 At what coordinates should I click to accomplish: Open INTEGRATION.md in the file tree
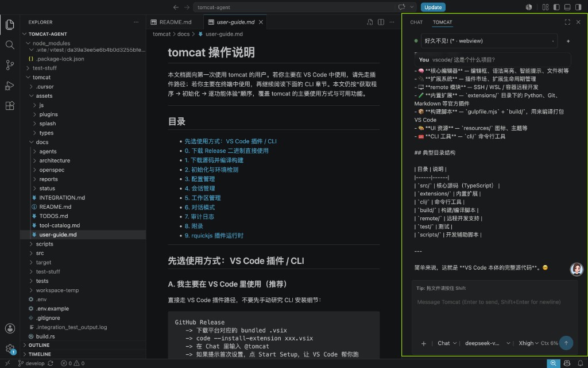[62, 198]
